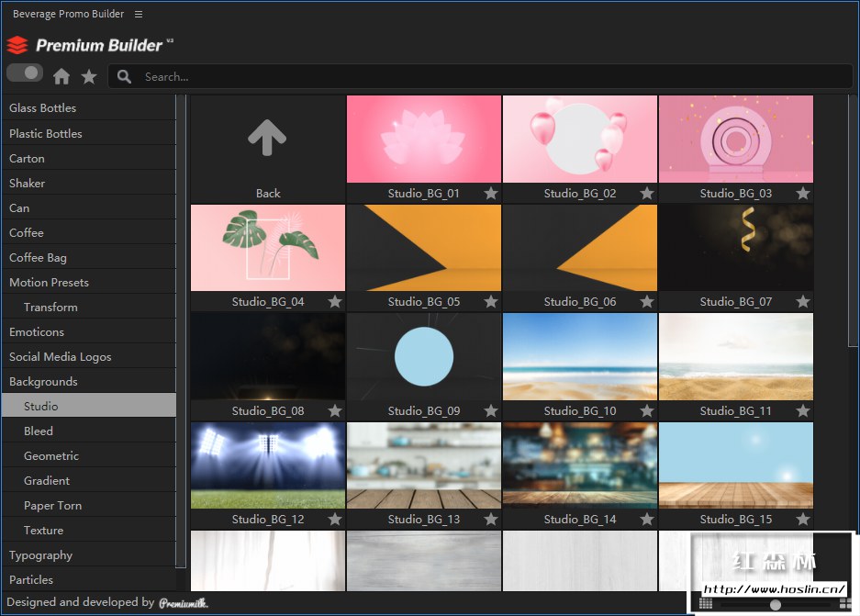Select the Paper Torn subcategory
The width and height of the screenshot is (860, 616).
tap(89, 505)
